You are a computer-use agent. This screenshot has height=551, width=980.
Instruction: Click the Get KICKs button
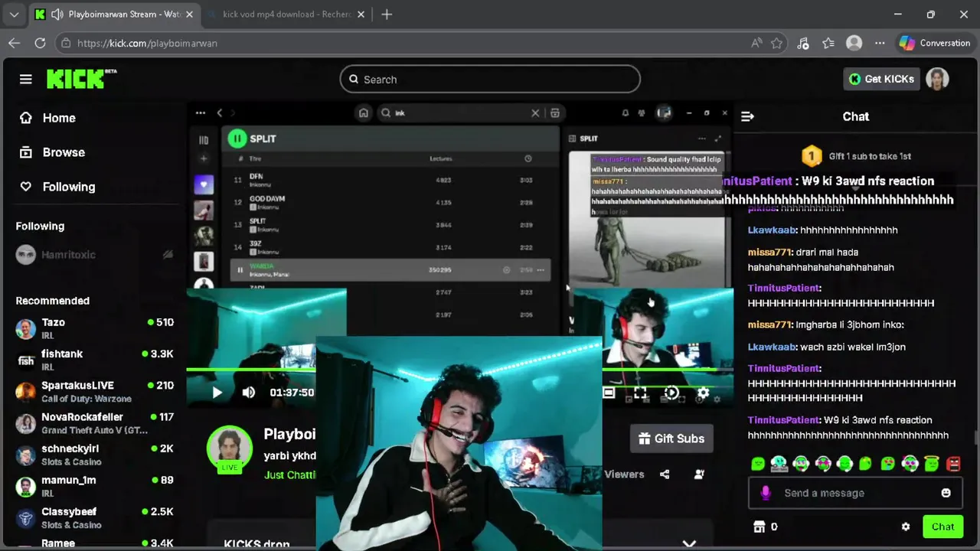point(881,79)
